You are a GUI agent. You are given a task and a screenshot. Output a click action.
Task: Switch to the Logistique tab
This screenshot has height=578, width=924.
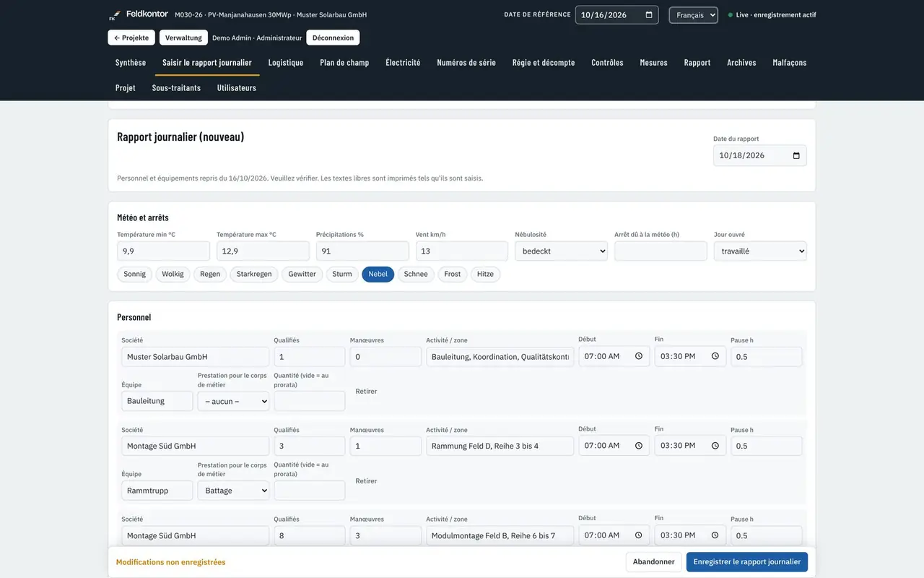coord(286,63)
